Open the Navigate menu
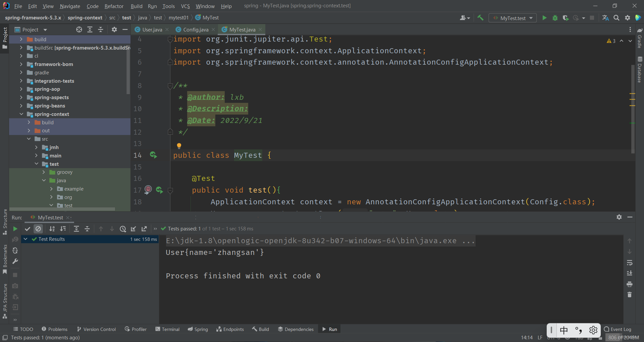The width and height of the screenshot is (644, 342). click(x=70, y=6)
